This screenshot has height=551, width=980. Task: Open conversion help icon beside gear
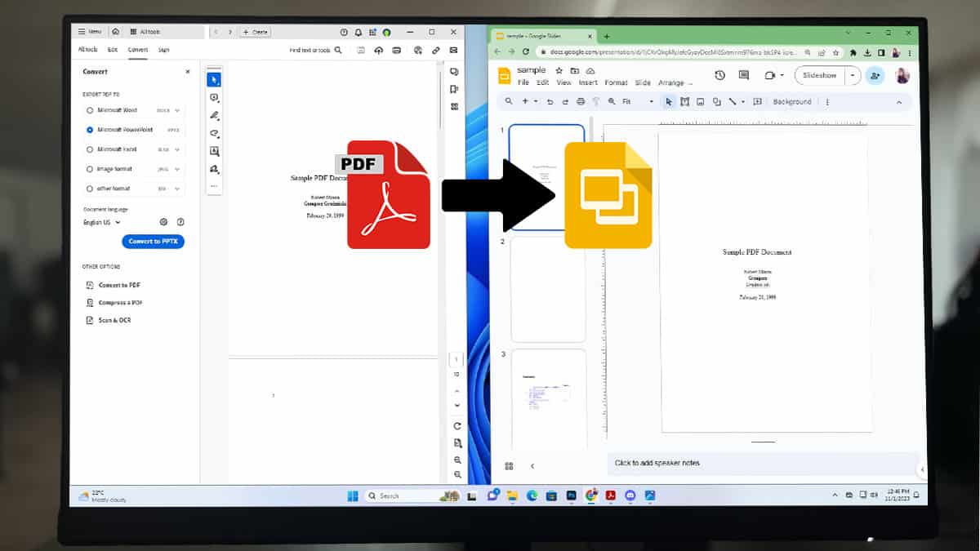click(180, 222)
